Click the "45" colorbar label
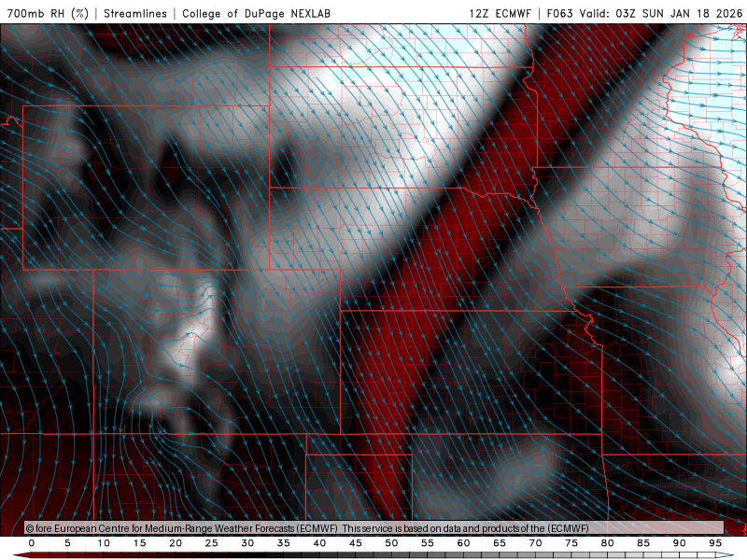The height and width of the screenshot is (560, 747). pyautogui.click(x=356, y=543)
